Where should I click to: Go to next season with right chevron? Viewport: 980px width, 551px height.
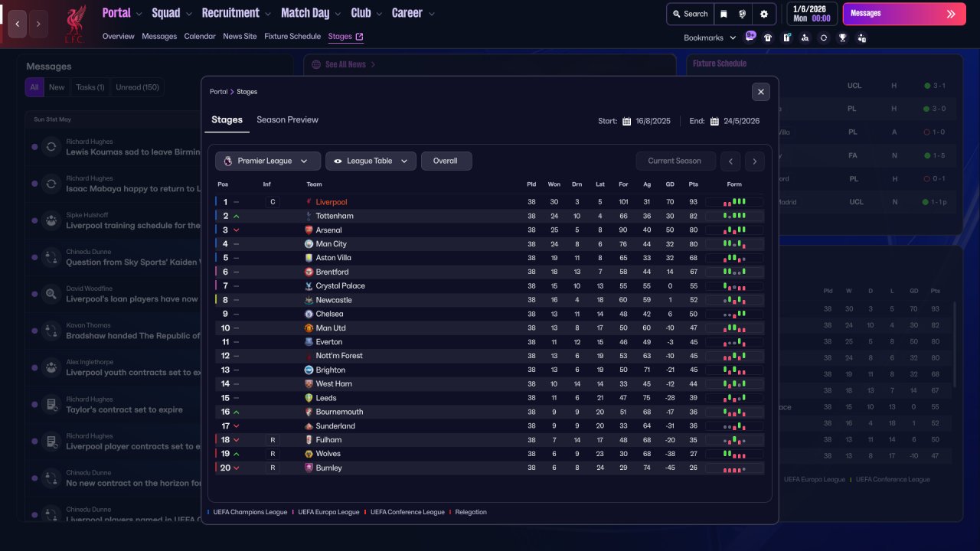pos(755,161)
